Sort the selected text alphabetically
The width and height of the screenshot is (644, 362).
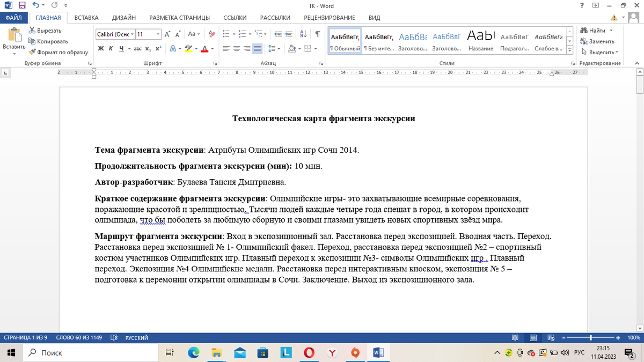[303, 34]
